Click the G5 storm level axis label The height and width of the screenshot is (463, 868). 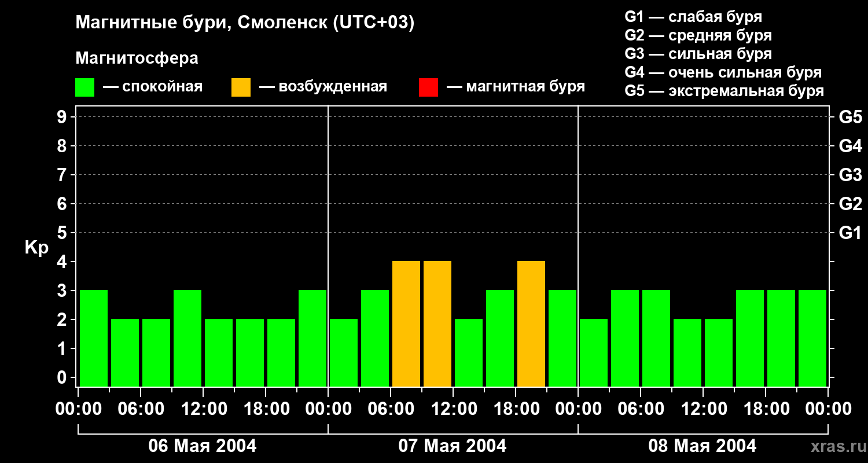point(850,117)
